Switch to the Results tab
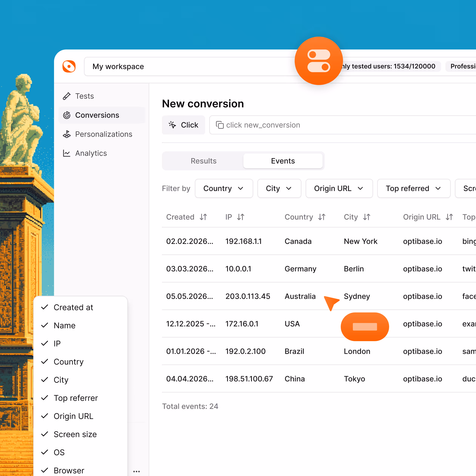 [203, 161]
